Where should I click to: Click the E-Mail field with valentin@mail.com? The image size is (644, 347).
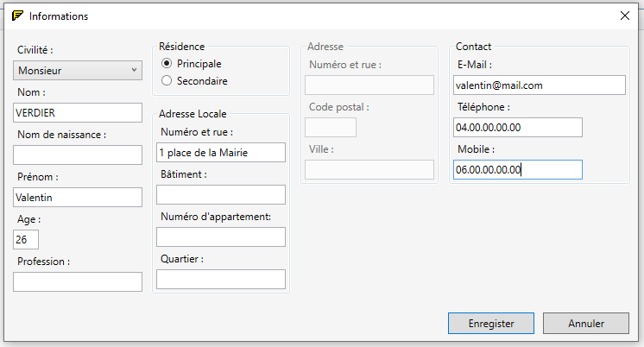pyautogui.click(x=539, y=85)
